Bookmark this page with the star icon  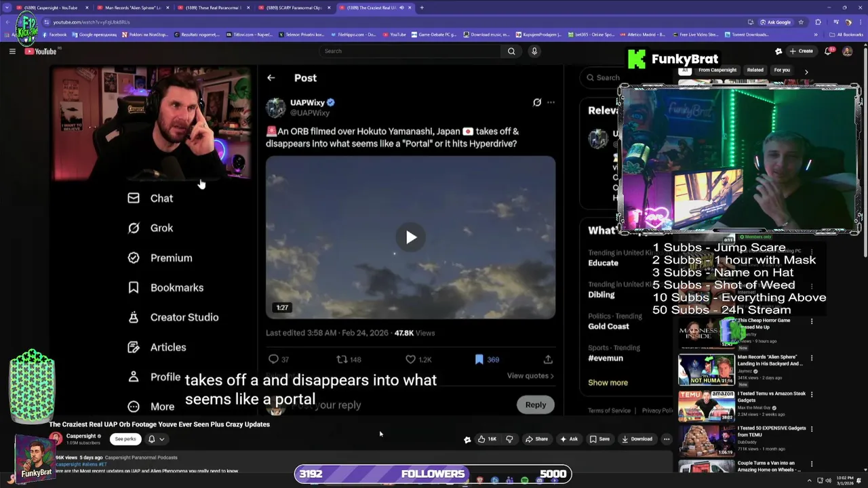pos(800,22)
